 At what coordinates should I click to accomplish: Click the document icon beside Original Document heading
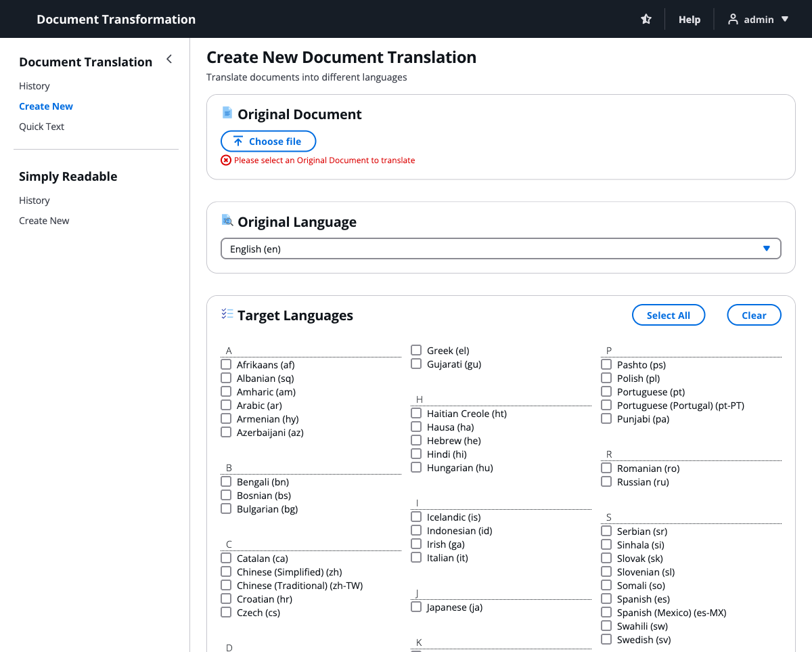click(227, 112)
